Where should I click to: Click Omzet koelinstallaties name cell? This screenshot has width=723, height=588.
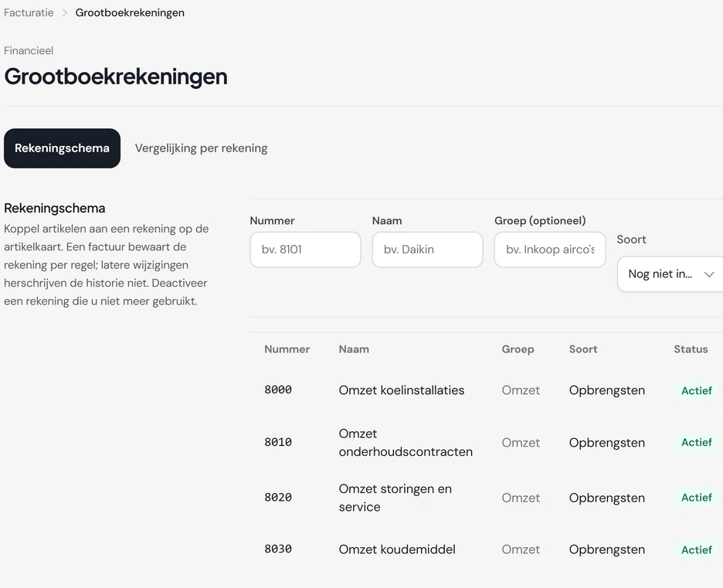click(402, 390)
